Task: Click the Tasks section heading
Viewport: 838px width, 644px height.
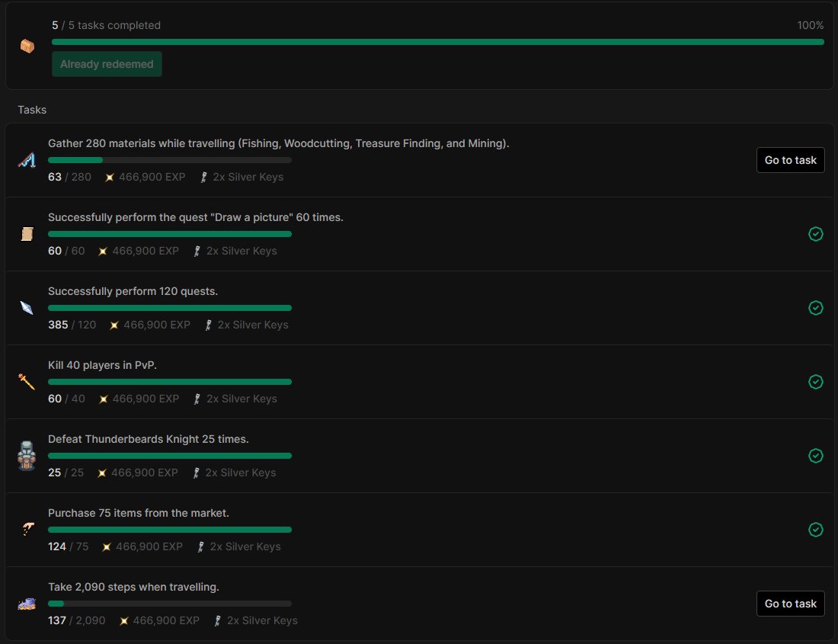Action: pyautogui.click(x=32, y=110)
